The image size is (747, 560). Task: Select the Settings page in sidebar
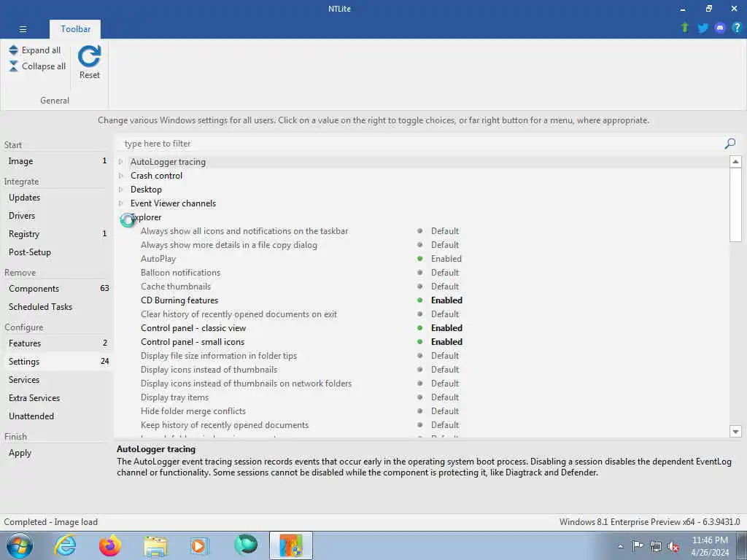57,362
